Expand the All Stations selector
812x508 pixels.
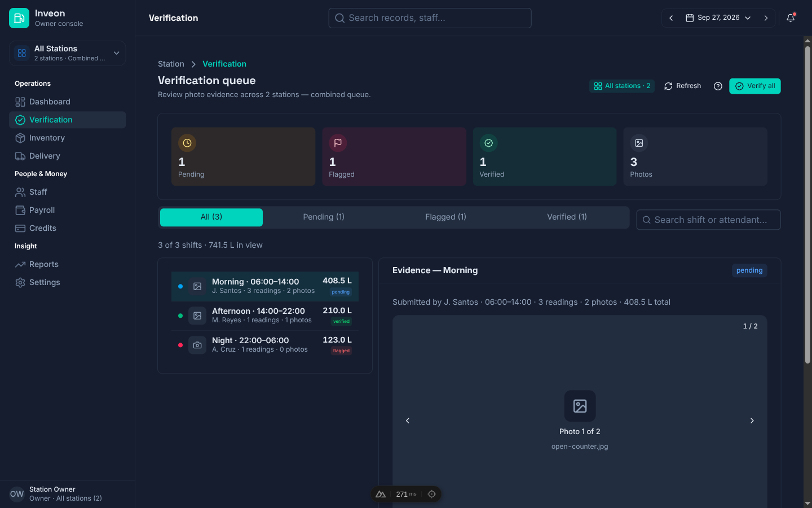pos(68,53)
